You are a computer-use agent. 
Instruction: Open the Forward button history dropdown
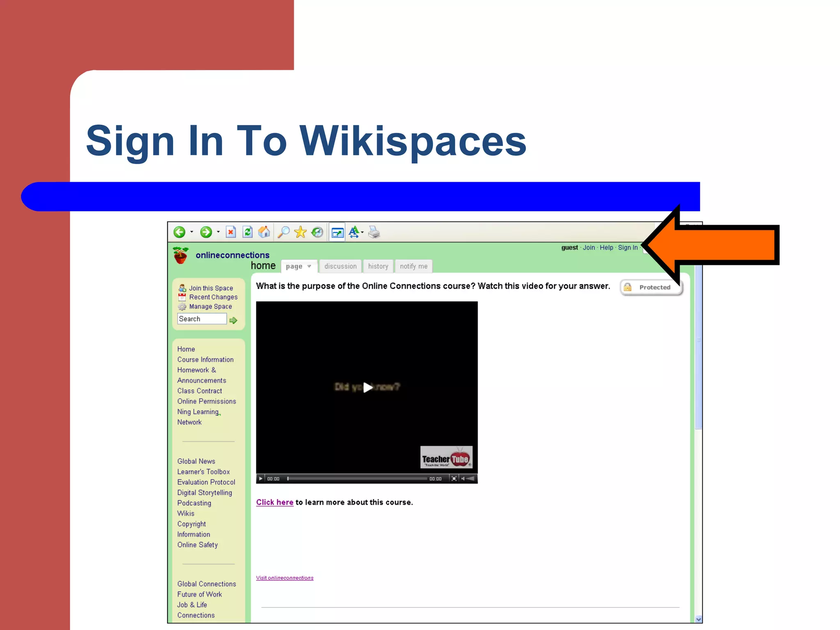tap(218, 233)
